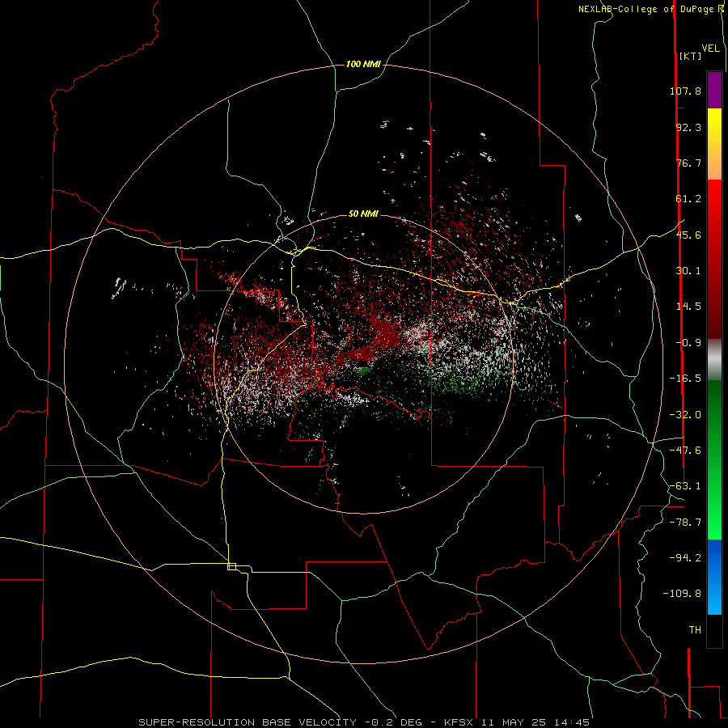Click the TH legend label
728x728 pixels.
point(695,630)
